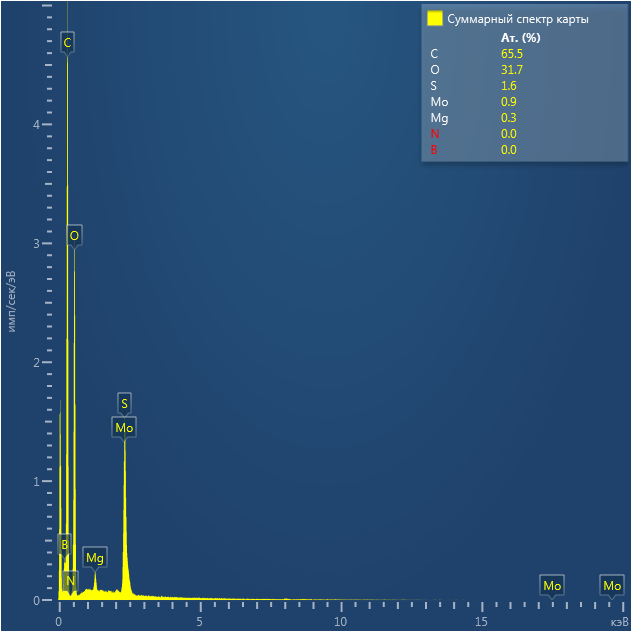The width and height of the screenshot is (632, 632).
Task: Click the yellow spectrum color swatch in legend
Action: coord(434,19)
